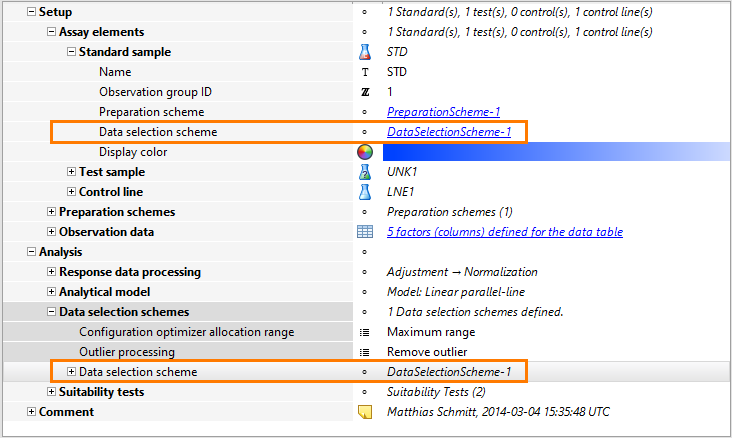Screen dimensions: 732x438
Task: Select the Analytical model label
Action: point(105,292)
